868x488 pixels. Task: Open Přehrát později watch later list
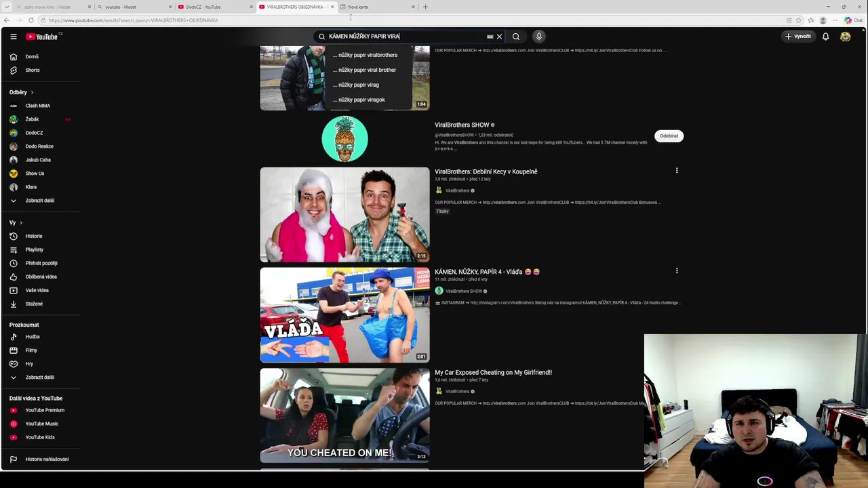click(x=40, y=264)
